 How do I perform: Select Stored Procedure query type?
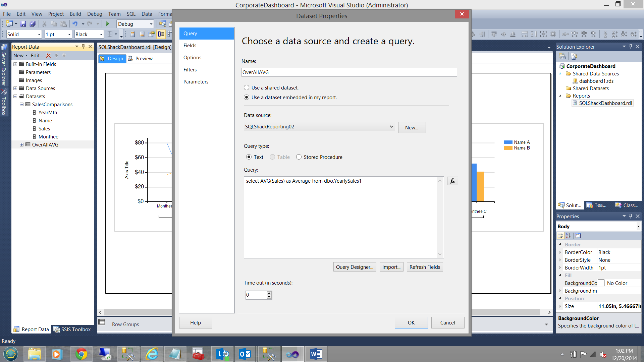(x=299, y=157)
